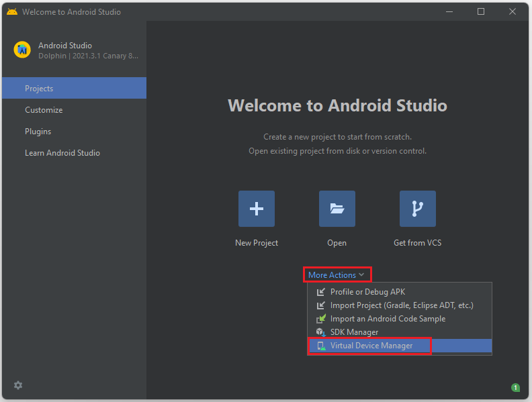Viewport: 532px width, 402px height.
Task: Click the Get from VCS branch icon
Action: (418, 209)
